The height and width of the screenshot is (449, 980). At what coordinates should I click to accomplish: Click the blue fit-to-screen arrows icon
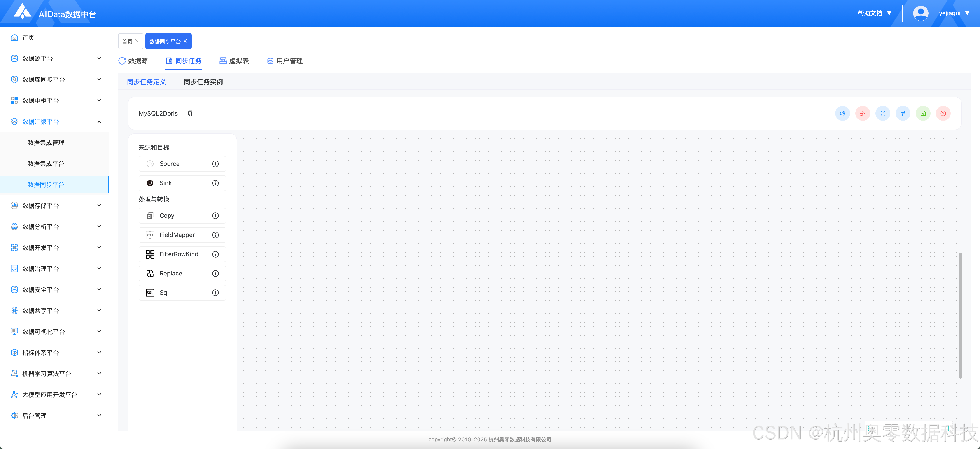pos(883,113)
